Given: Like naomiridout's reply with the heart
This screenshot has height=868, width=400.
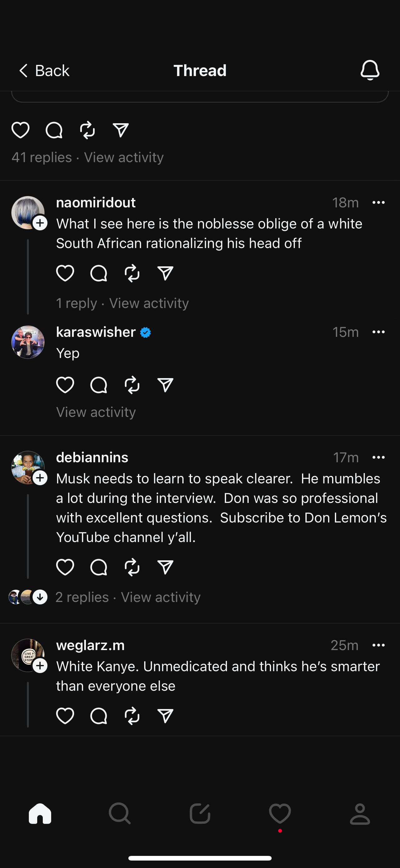Looking at the screenshot, I should pos(65,273).
